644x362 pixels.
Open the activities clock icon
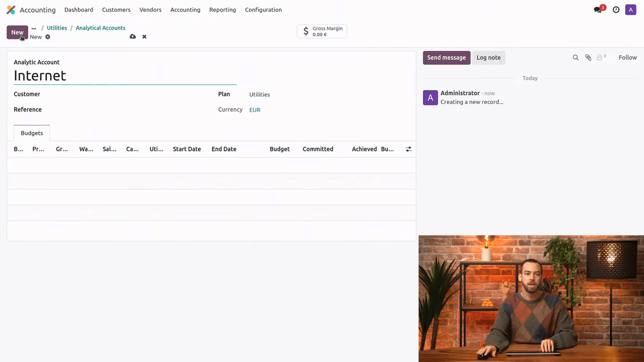pos(616,10)
